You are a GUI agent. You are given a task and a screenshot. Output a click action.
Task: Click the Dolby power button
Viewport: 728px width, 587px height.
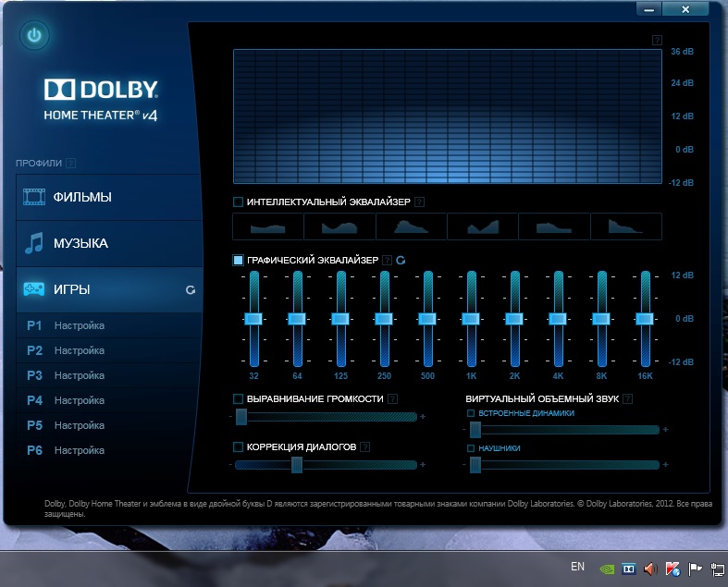(34, 35)
